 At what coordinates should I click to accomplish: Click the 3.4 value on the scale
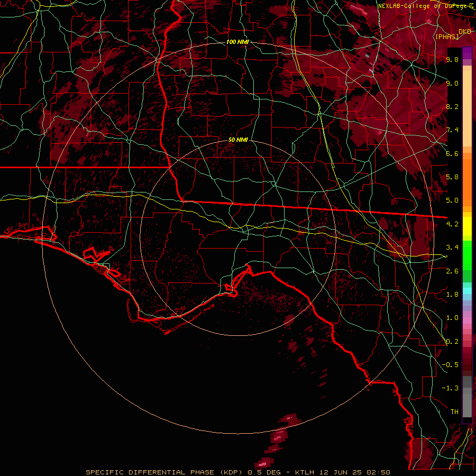tap(452, 248)
